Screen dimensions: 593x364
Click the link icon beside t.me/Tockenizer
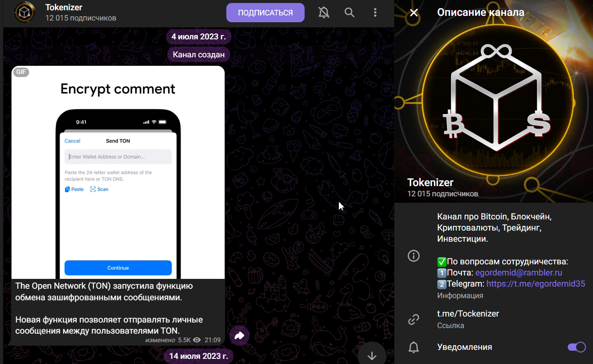[x=413, y=319]
